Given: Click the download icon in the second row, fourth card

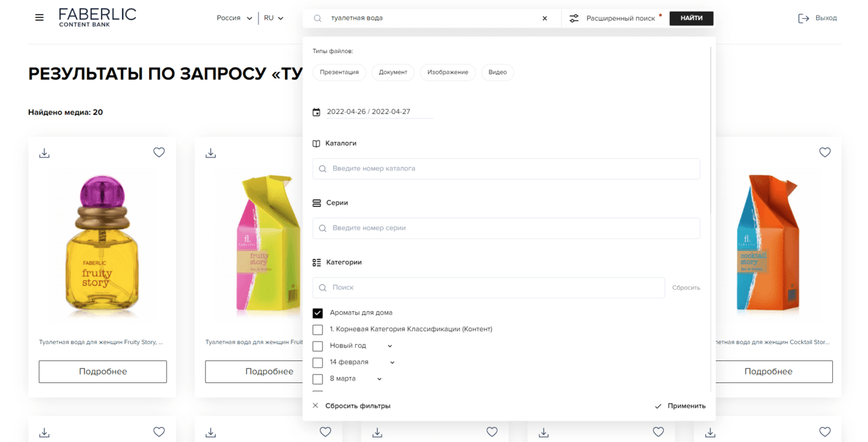Looking at the screenshot, I should tap(543, 432).
